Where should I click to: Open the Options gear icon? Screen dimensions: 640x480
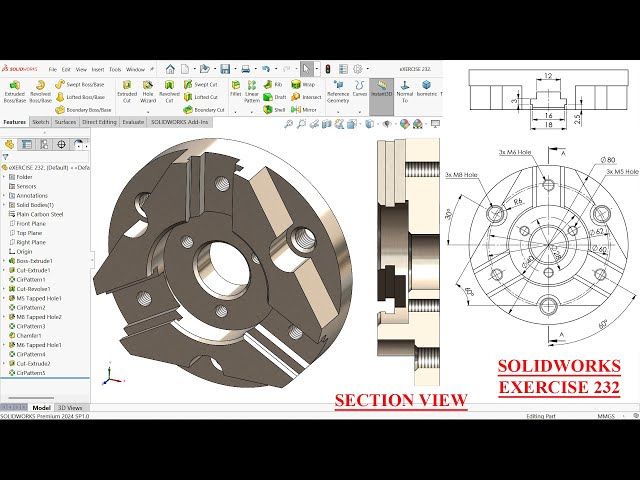358,69
